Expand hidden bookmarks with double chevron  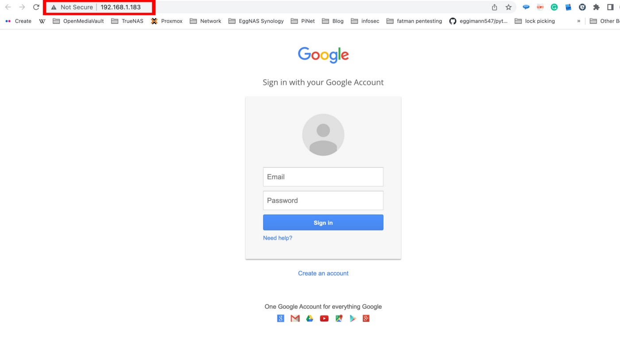pyautogui.click(x=578, y=21)
